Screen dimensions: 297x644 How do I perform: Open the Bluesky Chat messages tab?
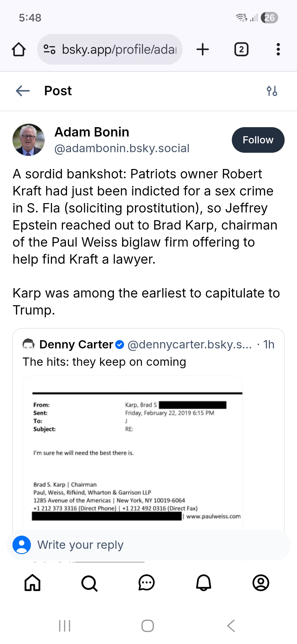point(147,582)
